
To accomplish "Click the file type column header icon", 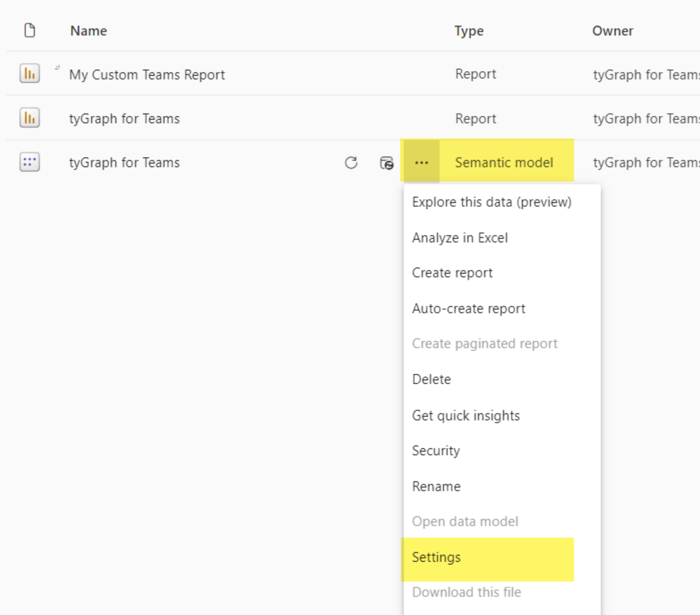I will click(x=29, y=30).
